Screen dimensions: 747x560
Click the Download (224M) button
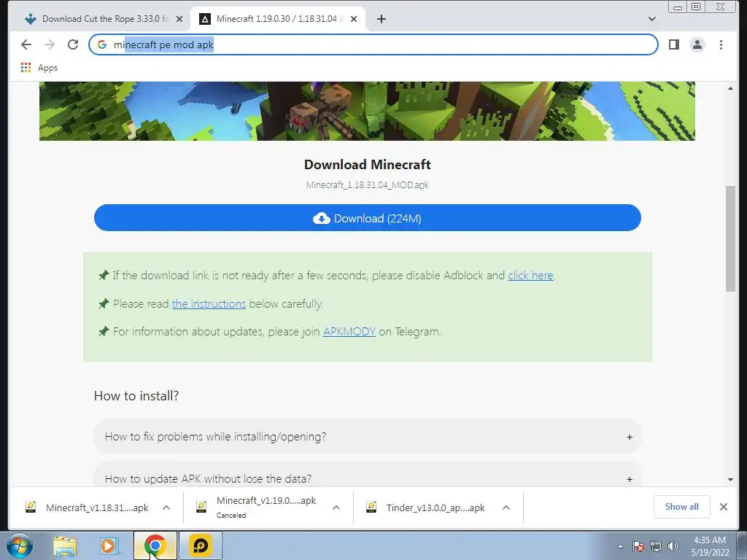click(x=368, y=218)
